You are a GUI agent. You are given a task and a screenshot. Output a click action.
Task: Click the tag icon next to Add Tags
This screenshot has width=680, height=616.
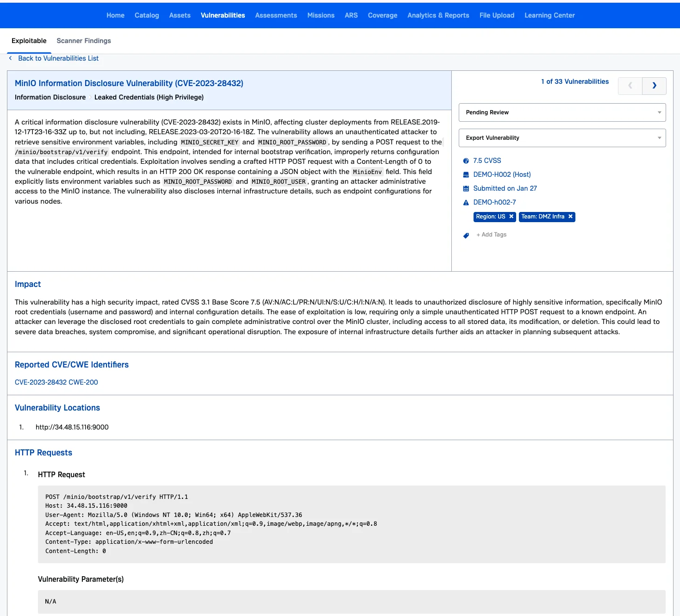pyautogui.click(x=466, y=236)
